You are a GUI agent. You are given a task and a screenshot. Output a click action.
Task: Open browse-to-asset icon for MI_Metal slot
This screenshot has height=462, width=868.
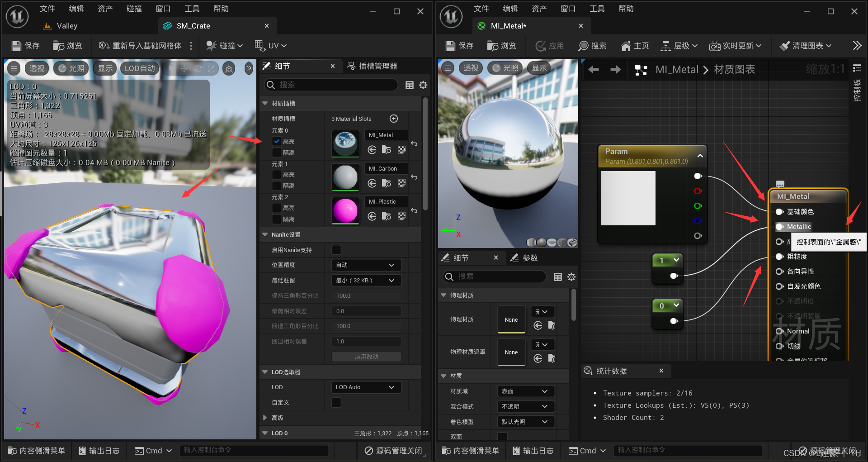387,150
